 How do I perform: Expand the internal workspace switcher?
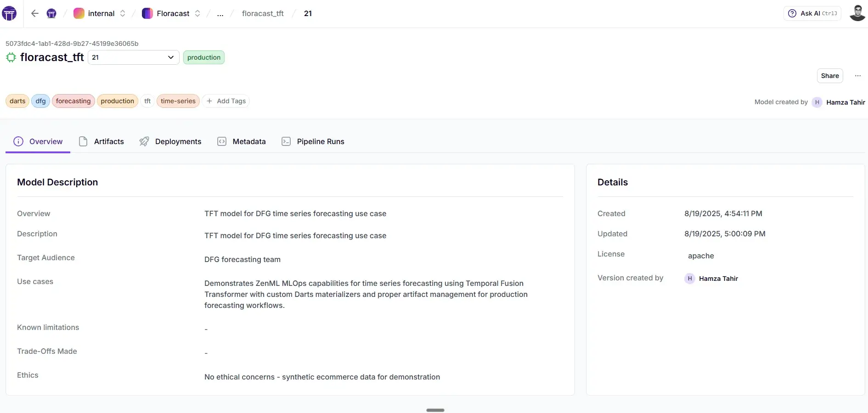coord(123,13)
